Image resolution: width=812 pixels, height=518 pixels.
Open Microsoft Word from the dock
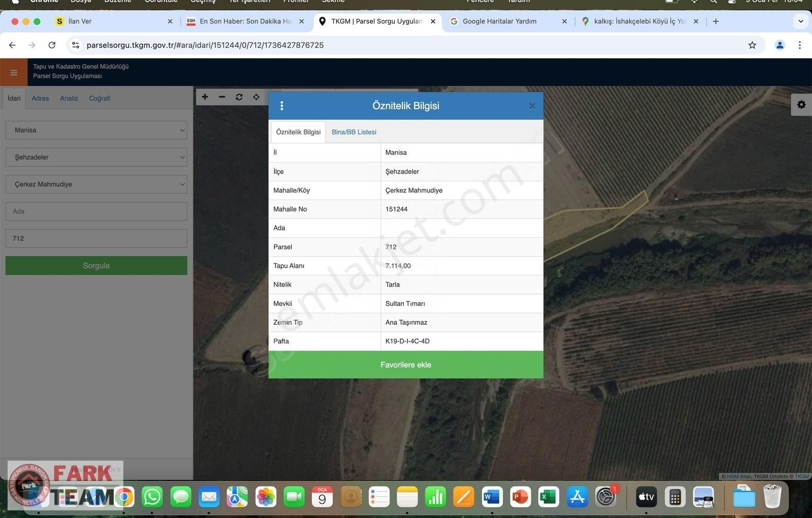coord(492,497)
